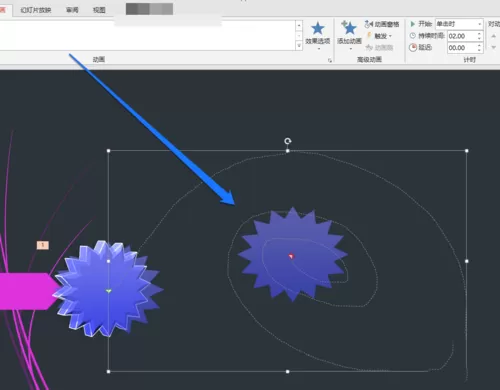
Task: Switch to the 幻灯片放映 slide show tab
Action: click(x=36, y=10)
